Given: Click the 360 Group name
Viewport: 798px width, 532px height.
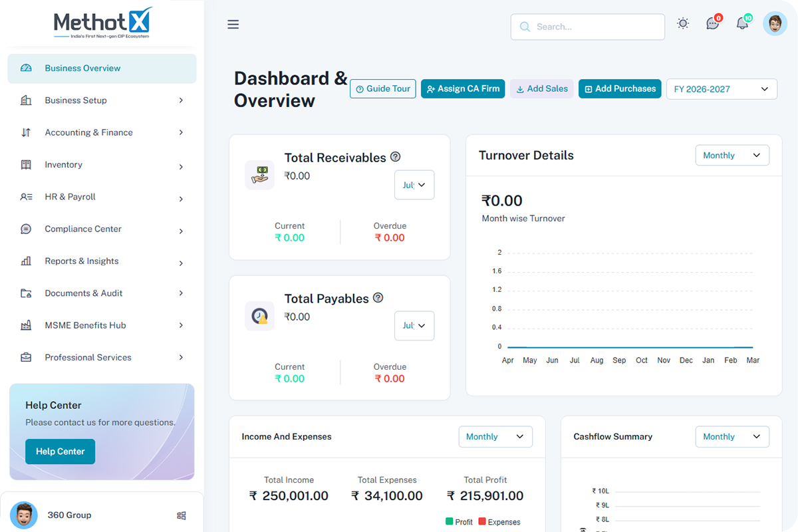Looking at the screenshot, I should (x=69, y=515).
